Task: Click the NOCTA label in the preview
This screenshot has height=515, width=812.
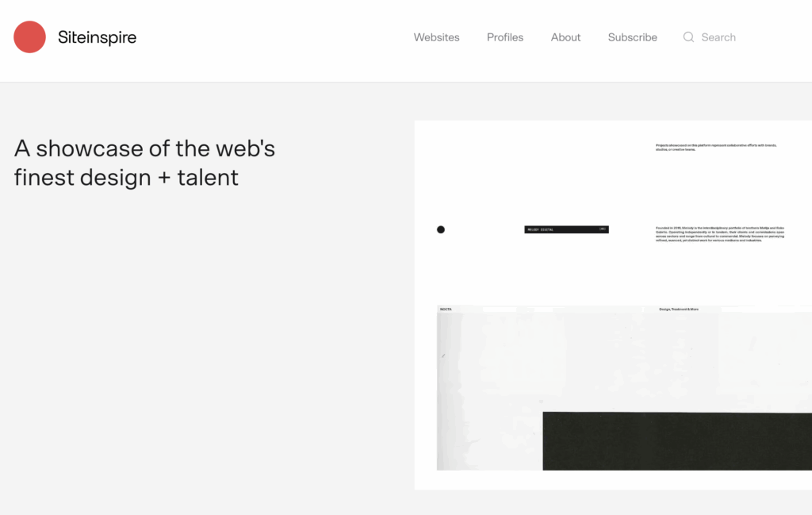Action: point(446,309)
